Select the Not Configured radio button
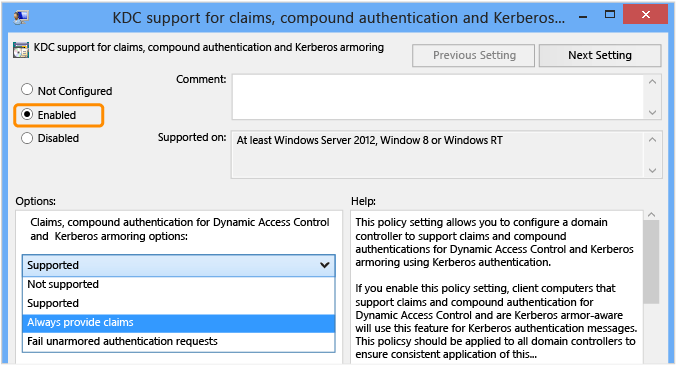This screenshot has width=676, height=366. pyautogui.click(x=27, y=90)
